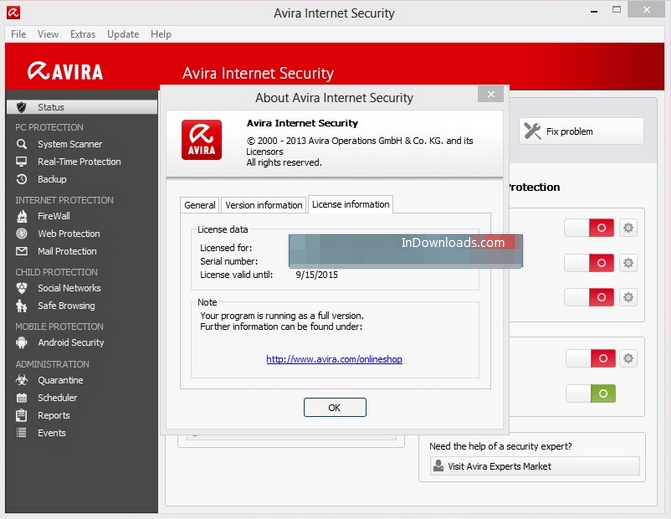Image resolution: width=671 pixels, height=519 pixels.
Task: Open the View menu
Action: coord(48,34)
